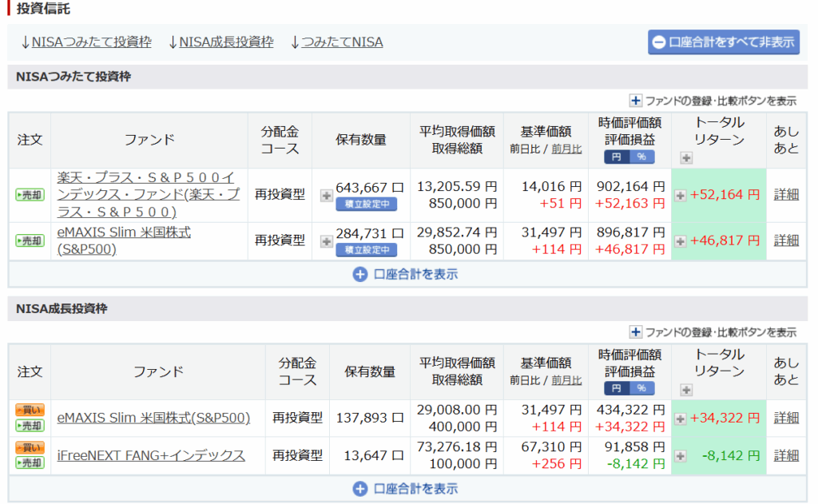Click 売却 button for eMAXIS Slim 米国株式 in つみたて投資枠
Screen dimensions: 818x504
(30, 241)
